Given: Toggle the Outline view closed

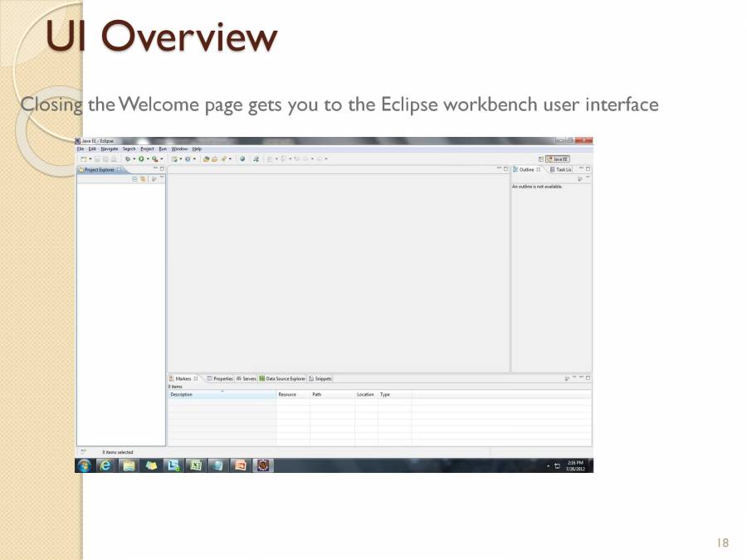Looking at the screenshot, I should pyautogui.click(x=539, y=169).
